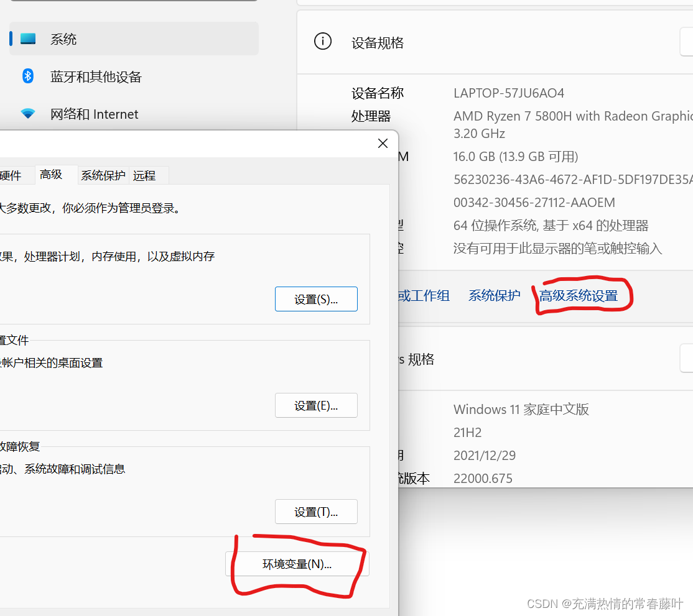Close the System Properties dialog

tap(383, 143)
